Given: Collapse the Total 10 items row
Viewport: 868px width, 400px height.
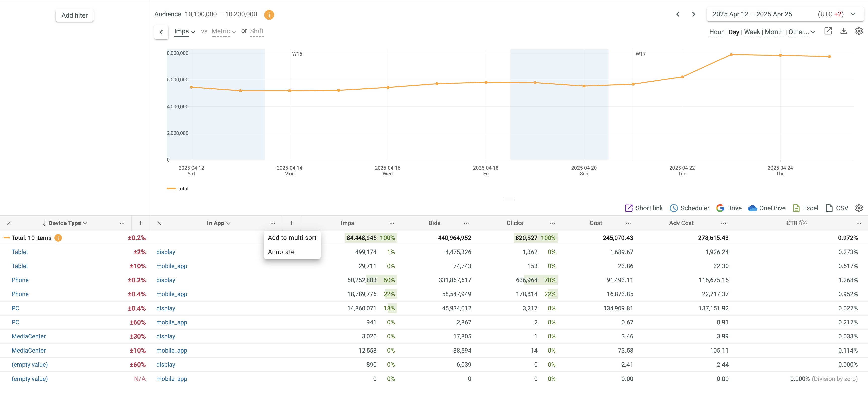Looking at the screenshot, I should pos(6,238).
